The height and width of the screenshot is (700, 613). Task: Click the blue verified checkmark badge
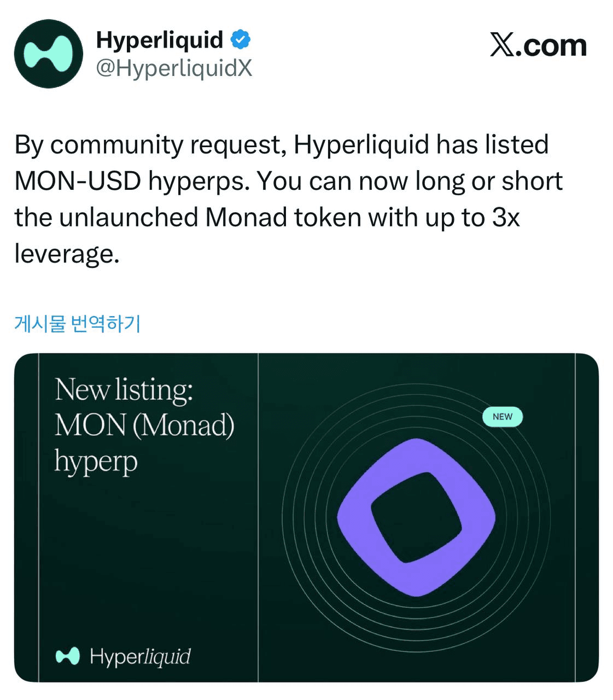(x=240, y=39)
